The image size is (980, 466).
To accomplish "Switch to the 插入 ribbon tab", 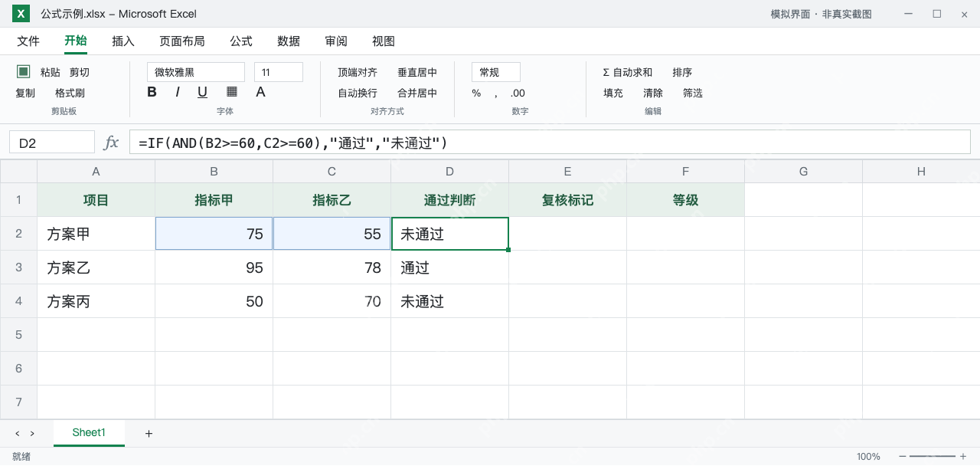I will tap(123, 41).
